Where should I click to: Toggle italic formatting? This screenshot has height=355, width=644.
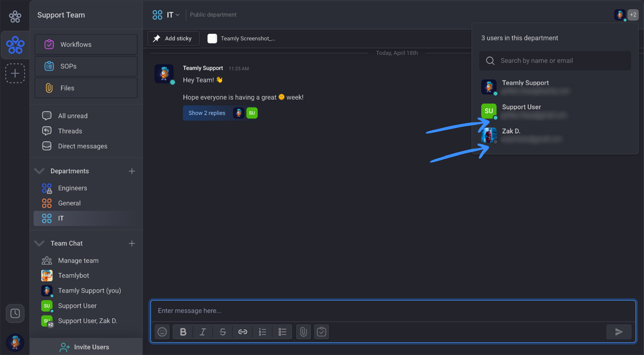click(x=203, y=332)
